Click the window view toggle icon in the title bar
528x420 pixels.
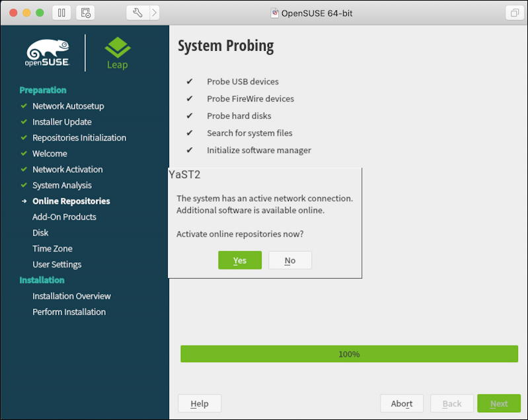[514, 13]
